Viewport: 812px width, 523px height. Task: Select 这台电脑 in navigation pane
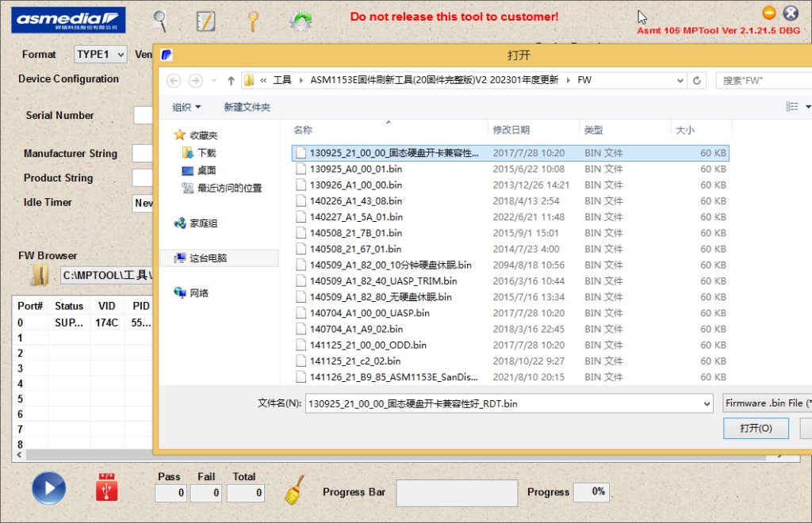point(208,258)
